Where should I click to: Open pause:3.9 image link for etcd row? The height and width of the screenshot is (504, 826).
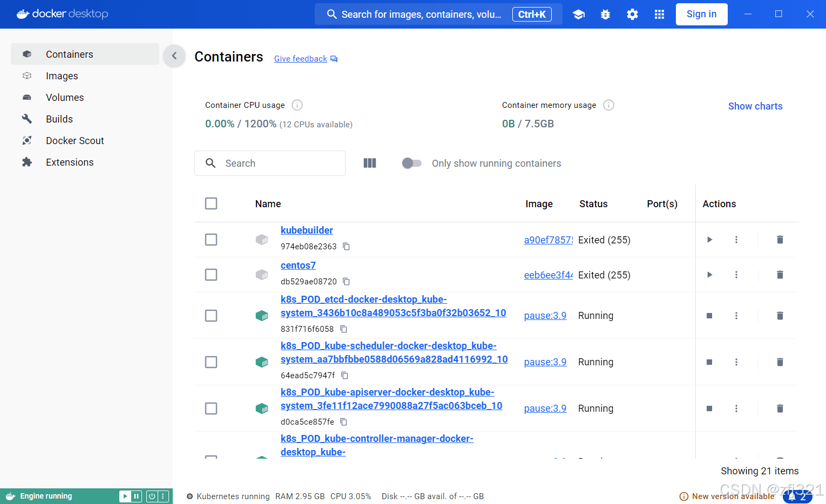(545, 316)
